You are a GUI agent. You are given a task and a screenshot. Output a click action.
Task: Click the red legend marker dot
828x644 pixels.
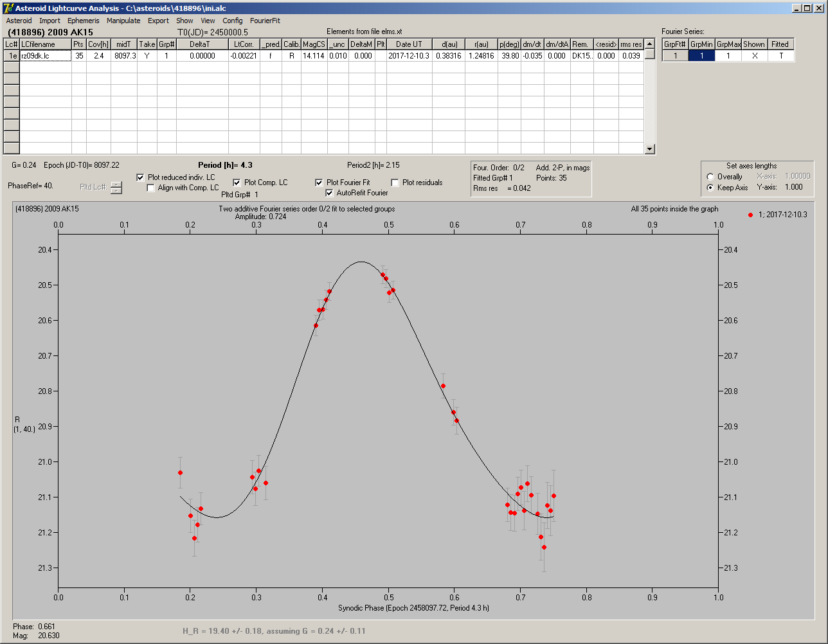click(750, 215)
